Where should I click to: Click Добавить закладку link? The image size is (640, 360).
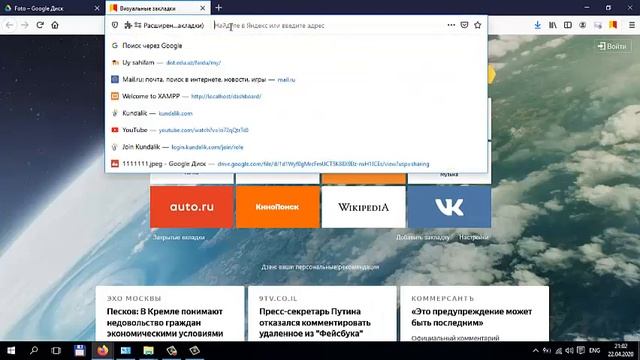click(x=422, y=237)
